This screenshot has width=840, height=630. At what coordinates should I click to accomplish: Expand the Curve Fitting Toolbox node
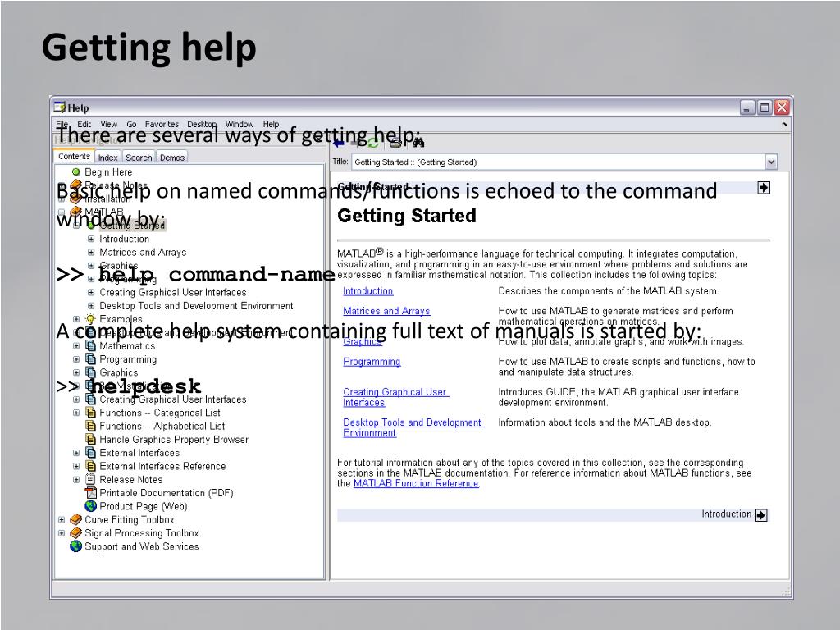click(61, 519)
